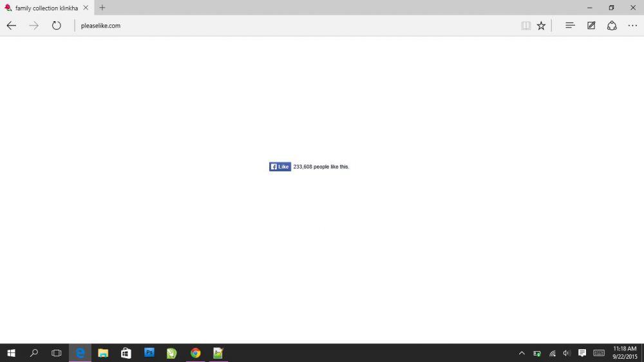This screenshot has height=362, width=644.
Task: Open Action Center notifications
Action: 582,353
